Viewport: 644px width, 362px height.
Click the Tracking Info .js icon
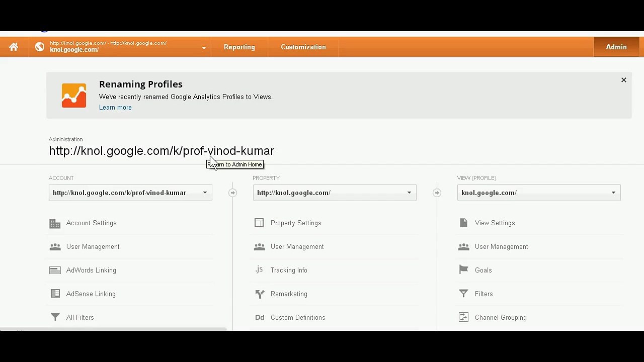pos(259,269)
